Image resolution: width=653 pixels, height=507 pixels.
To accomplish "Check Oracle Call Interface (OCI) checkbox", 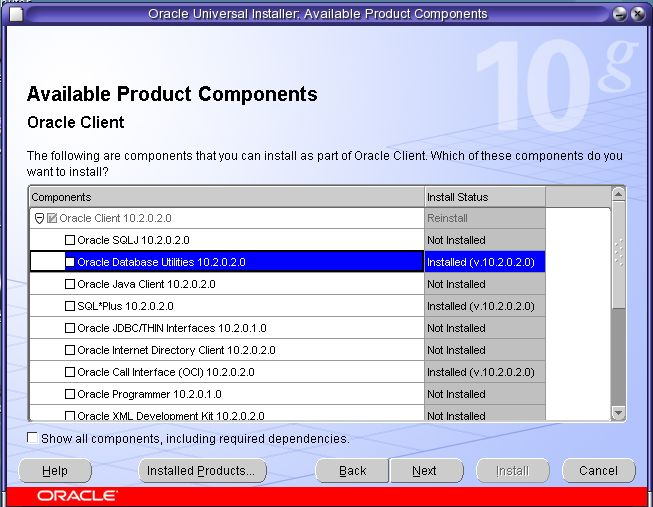I will (70, 372).
